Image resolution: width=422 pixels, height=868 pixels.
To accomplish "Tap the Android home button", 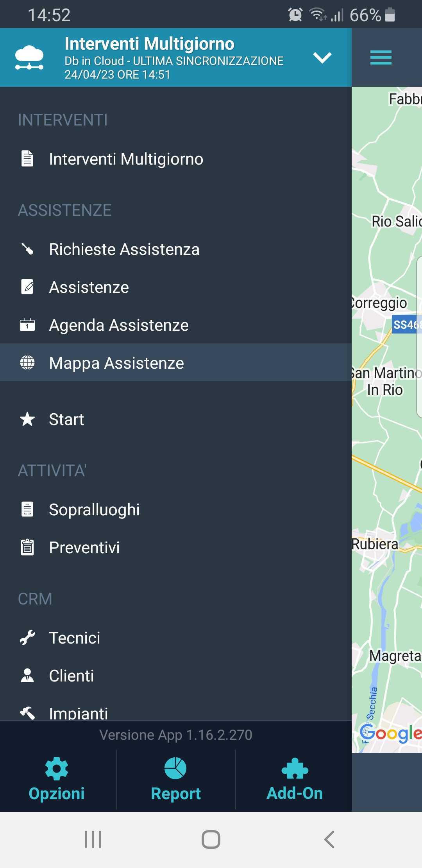I will coord(211,839).
